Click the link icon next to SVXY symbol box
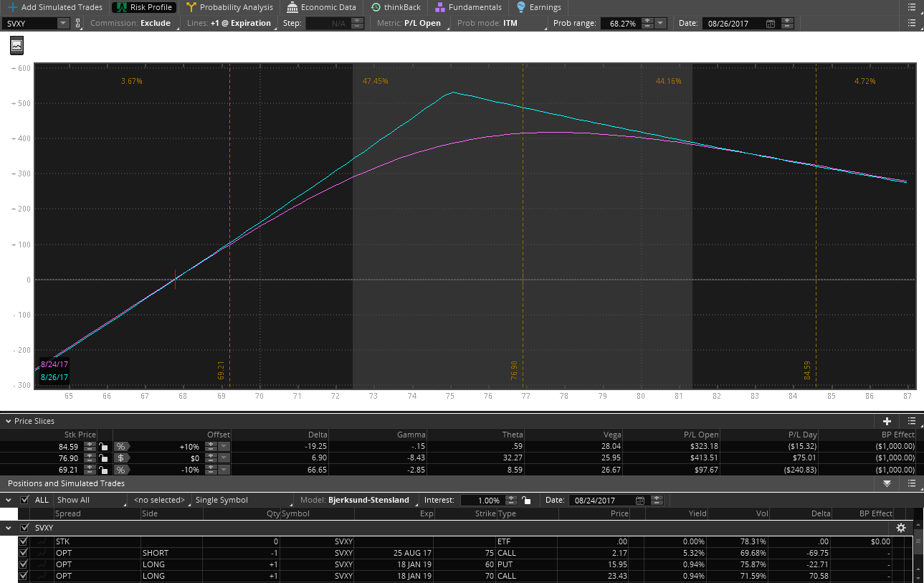924x583 pixels. tap(78, 23)
